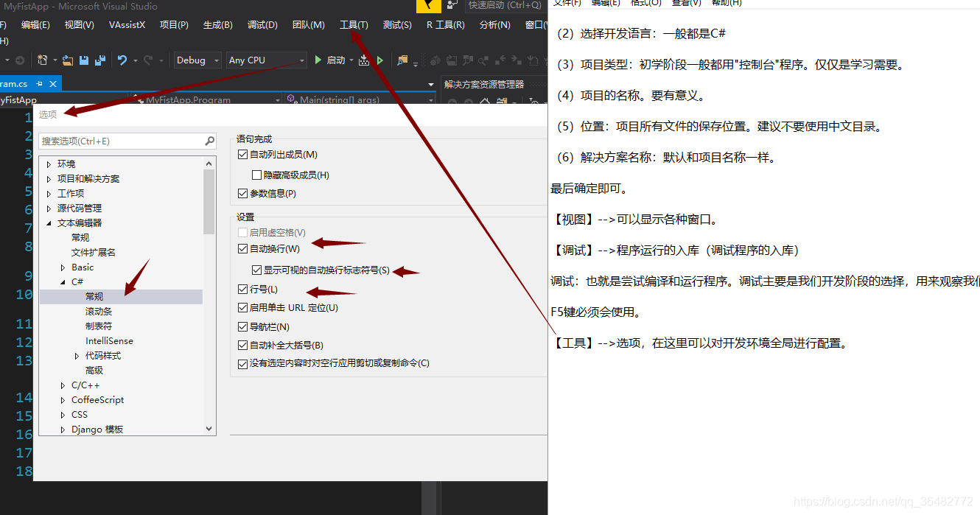
Task: Toggle 自动补全大括号(B) checkbox
Action: pos(243,346)
